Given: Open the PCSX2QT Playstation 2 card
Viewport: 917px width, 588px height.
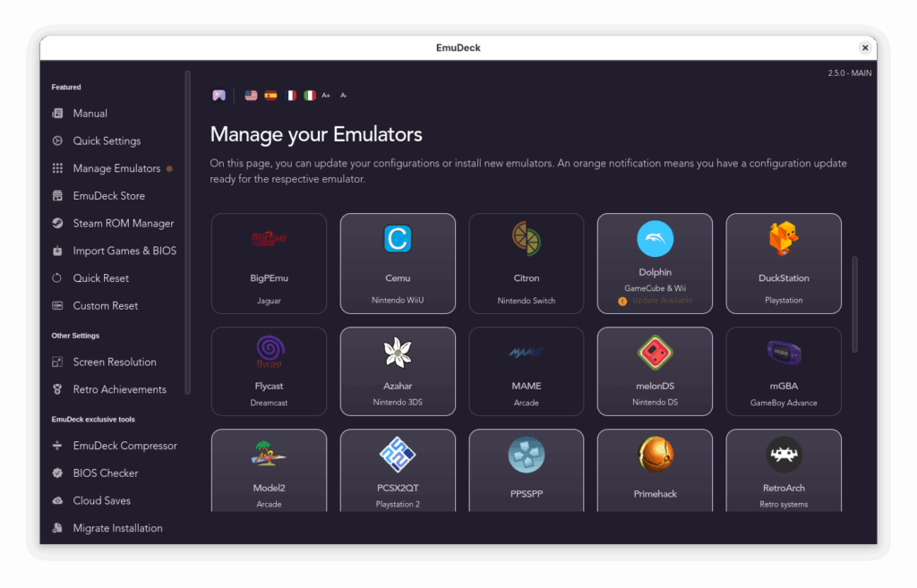Looking at the screenshot, I should tap(398, 471).
